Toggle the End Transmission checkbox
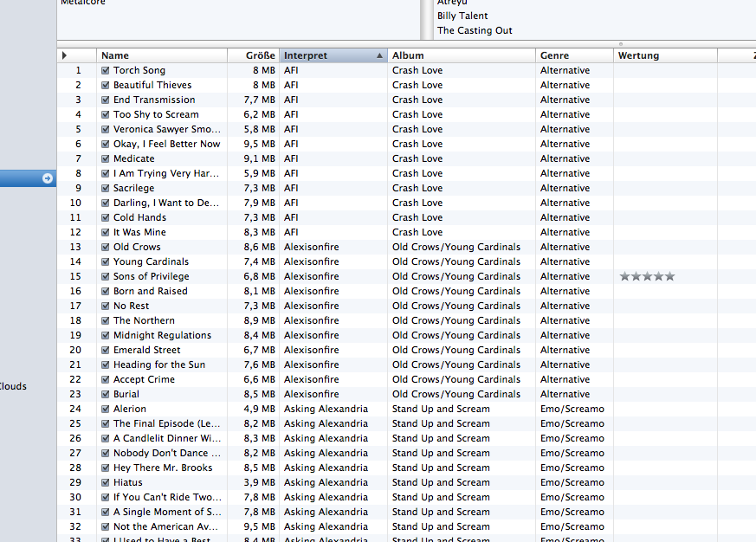 pyautogui.click(x=105, y=100)
